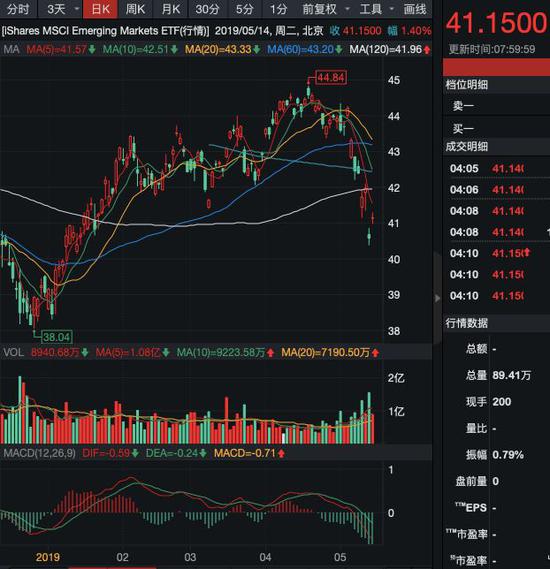Click the 总量 89.41万 value

pos(512,375)
